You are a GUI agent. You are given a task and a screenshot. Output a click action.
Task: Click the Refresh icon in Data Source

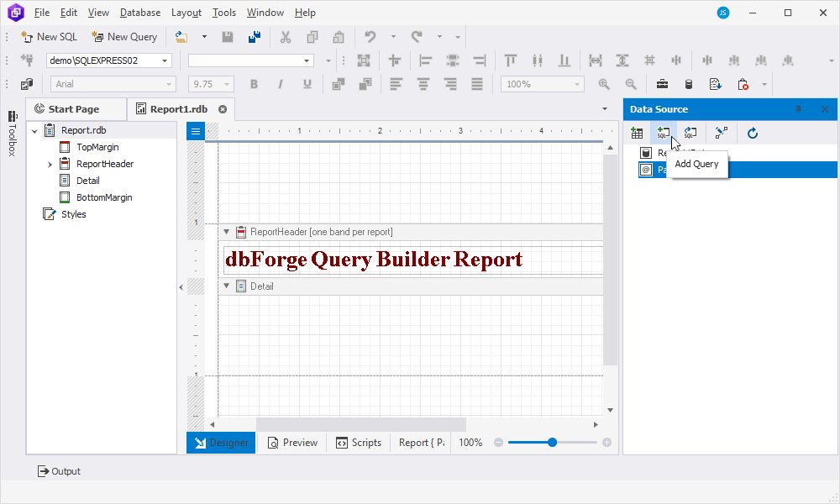coord(753,133)
